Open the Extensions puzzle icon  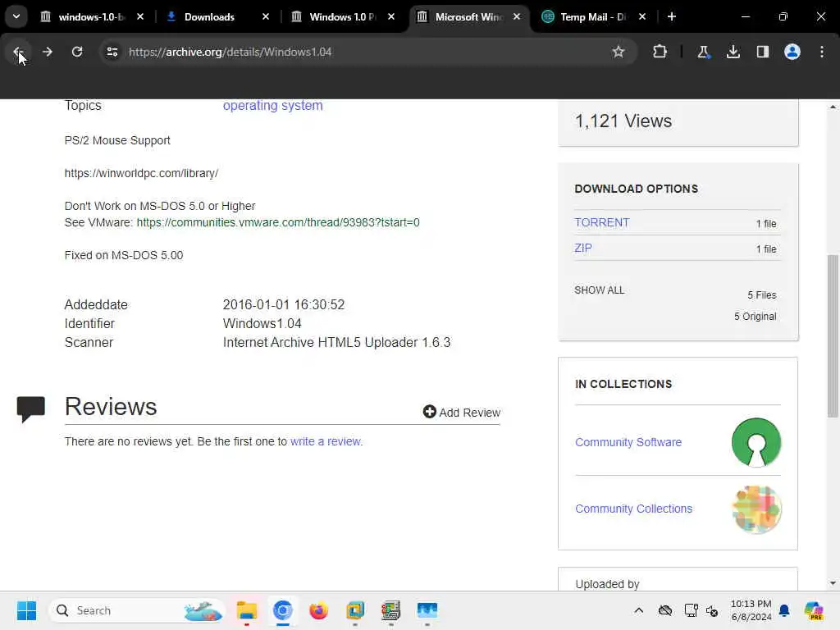click(660, 52)
